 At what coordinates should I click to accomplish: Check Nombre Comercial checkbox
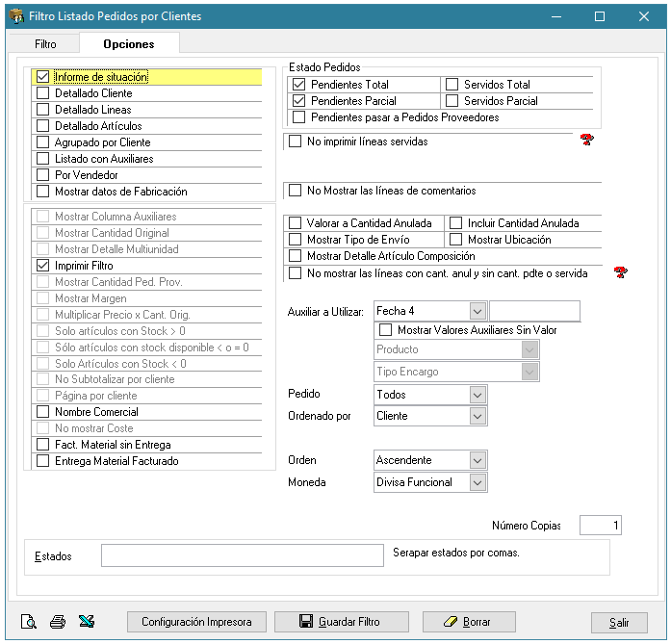[42, 412]
